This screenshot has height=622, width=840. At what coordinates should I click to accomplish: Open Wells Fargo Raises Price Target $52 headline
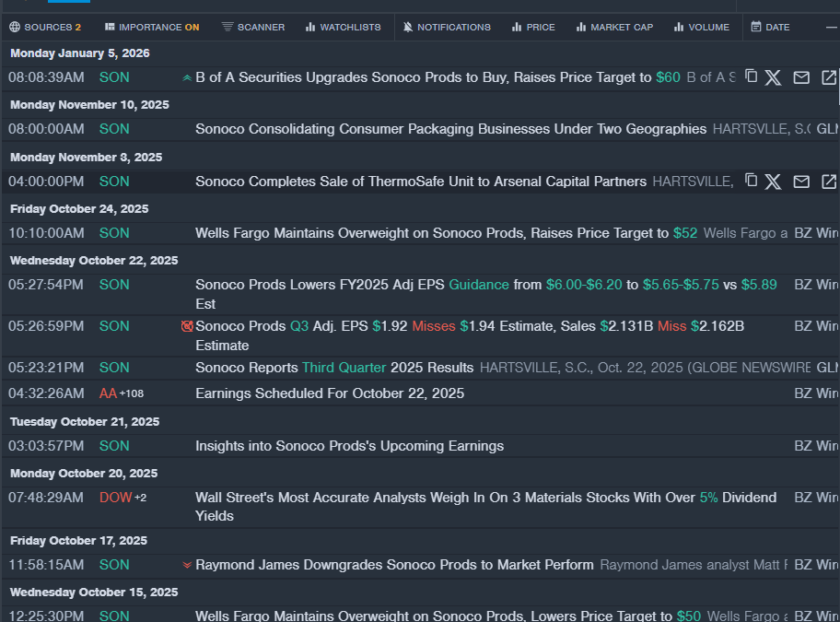point(447,233)
